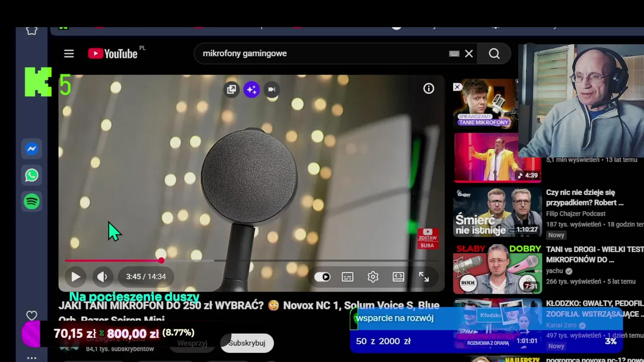Viewport: 644px width, 362px height.
Task: Open the on-screen keyboard icon in search
Action: tap(454, 54)
